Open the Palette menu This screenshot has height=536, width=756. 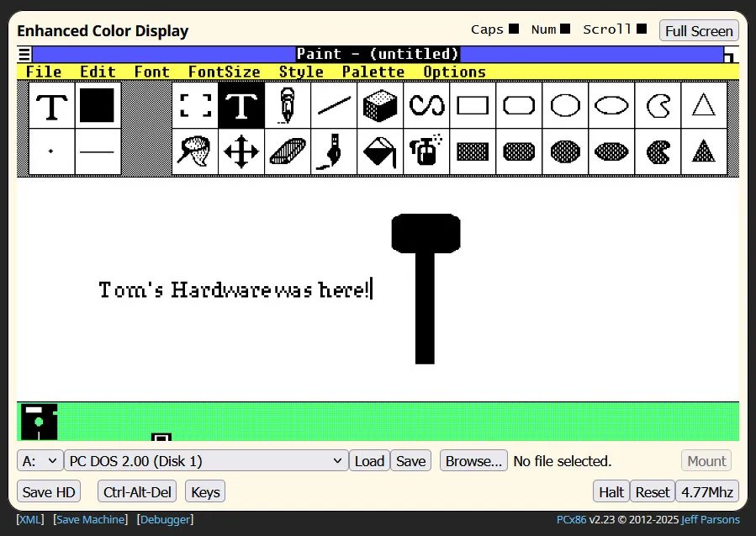[x=373, y=72]
